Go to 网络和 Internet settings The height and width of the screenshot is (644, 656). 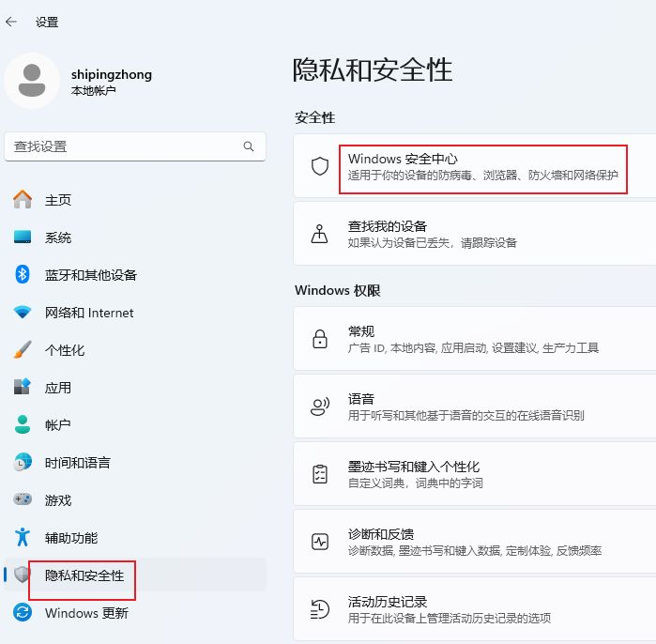(x=89, y=313)
